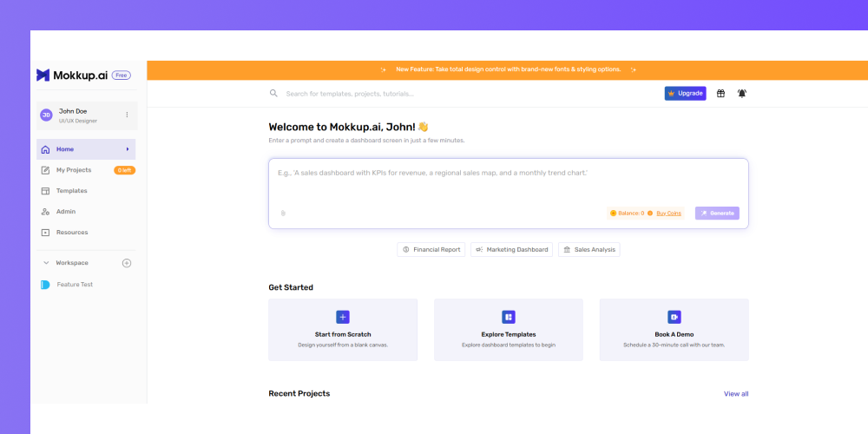Image resolution: width=868 pixels, height=434 pixels.
Task: Click View all recent projects link
Action: pyautogui.click(x=736, y=394)
